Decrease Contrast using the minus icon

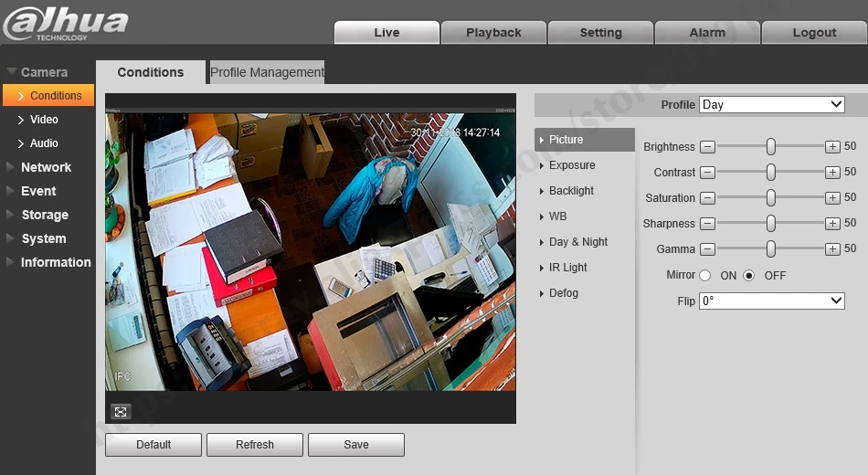tap(707, 172)
